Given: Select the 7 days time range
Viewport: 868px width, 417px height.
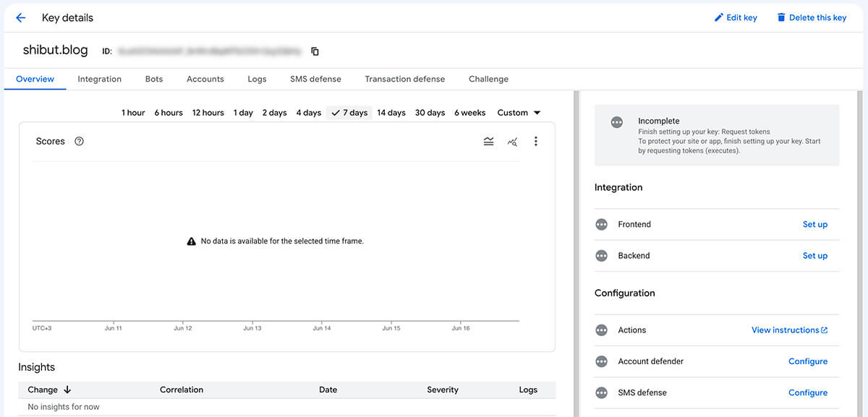Looking at the screenshot, I should point(349,113).
